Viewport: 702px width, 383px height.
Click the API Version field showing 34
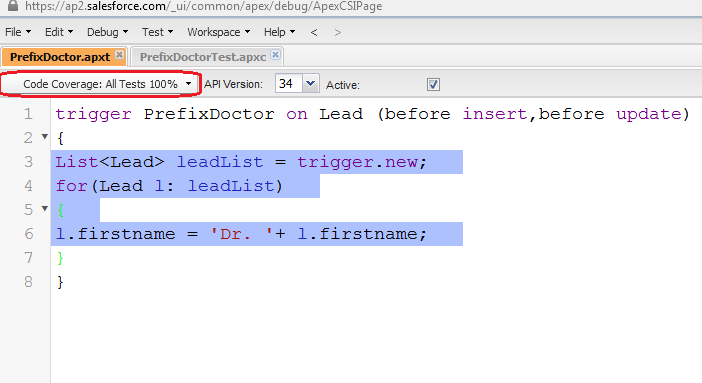(289, 83)
